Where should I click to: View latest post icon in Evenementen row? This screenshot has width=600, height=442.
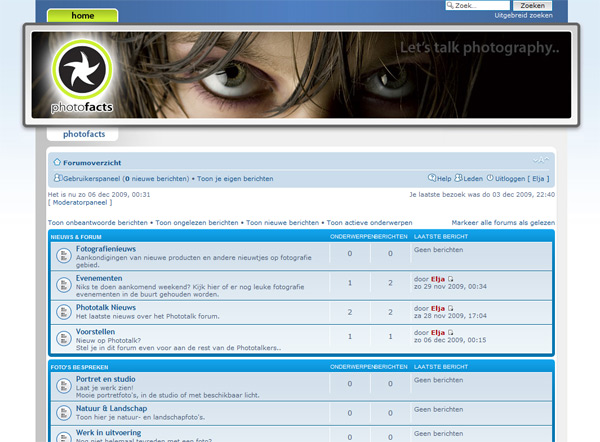451,279
